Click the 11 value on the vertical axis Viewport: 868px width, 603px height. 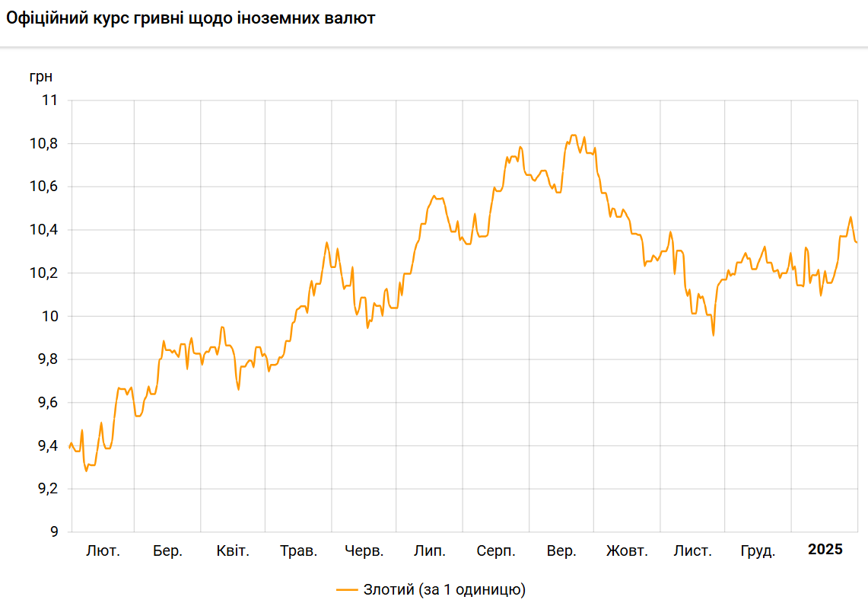coord(49,100)
